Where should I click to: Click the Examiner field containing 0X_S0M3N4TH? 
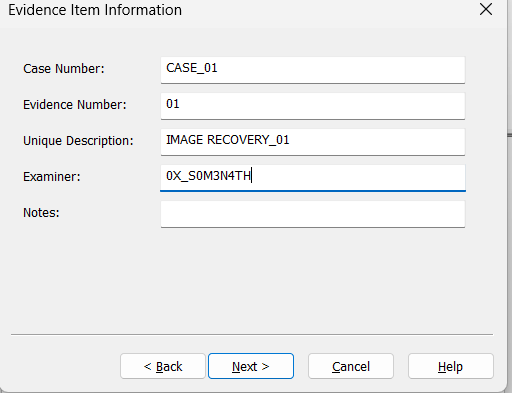pyautogui.click(x=313, y=178)
